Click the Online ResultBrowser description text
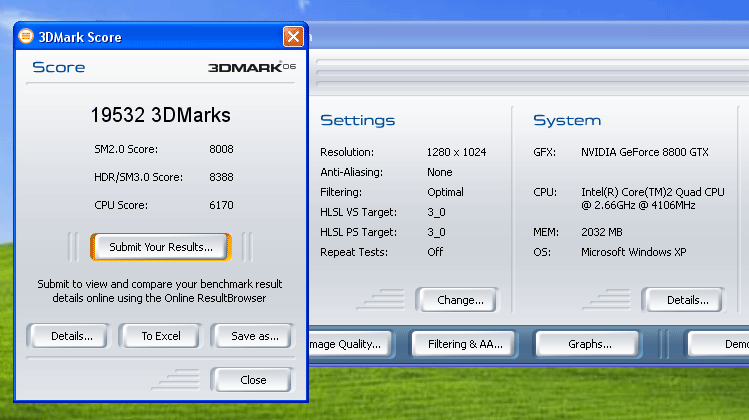The height and width of the screenshot is (420, 749). 160,291
